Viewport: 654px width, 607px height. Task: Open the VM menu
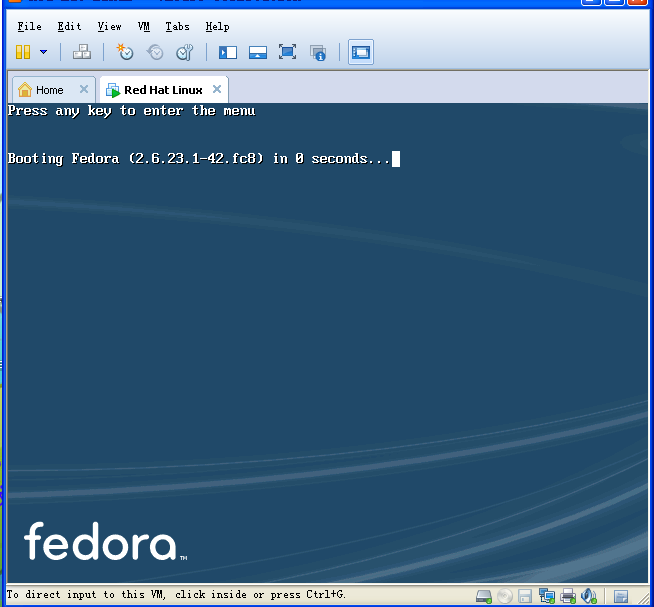[143, 27]
